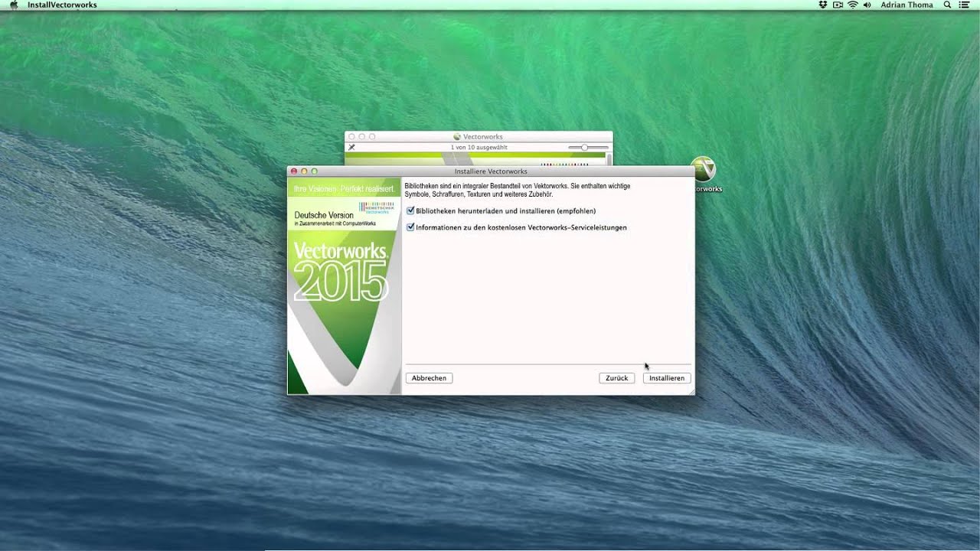This screenshot has width=980, height=551.
Task: Click the pencil edit icon in Vectorworks Finder window
Action: (x=352, y=147)
